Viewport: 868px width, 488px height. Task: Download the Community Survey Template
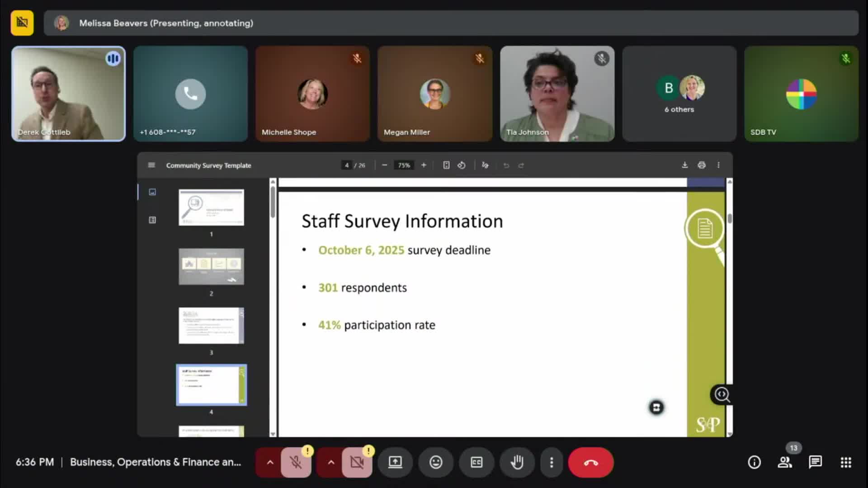(x=684, y=165)
